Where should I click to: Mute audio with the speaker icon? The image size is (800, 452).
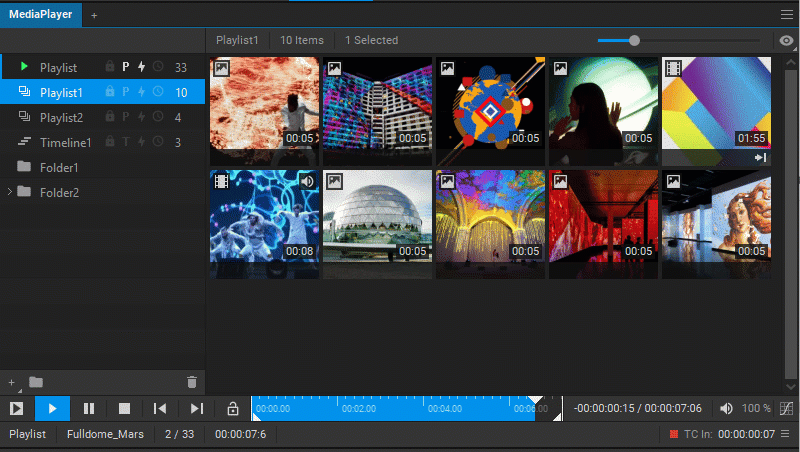[x=726, y=408]
